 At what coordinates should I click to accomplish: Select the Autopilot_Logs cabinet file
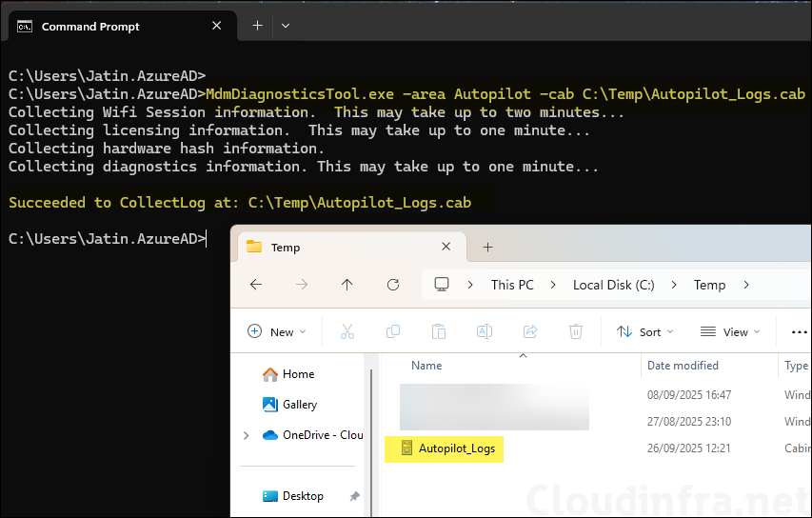(x=456, y=448)
